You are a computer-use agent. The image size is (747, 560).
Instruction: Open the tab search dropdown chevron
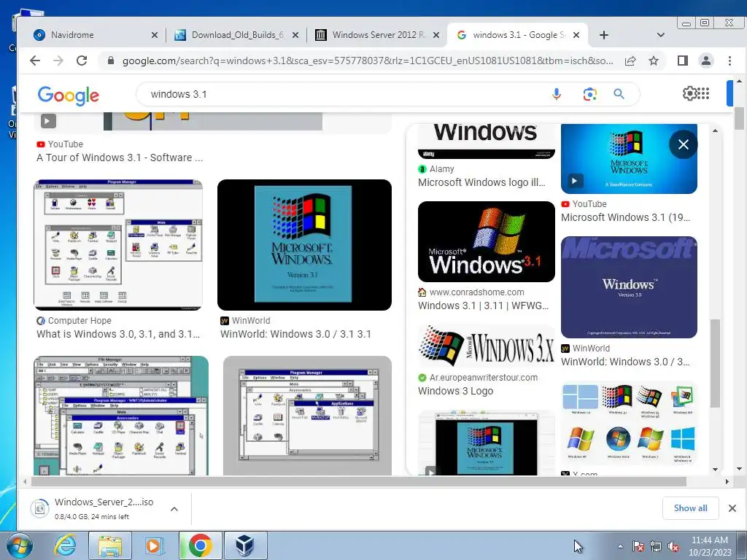point(660,35)
